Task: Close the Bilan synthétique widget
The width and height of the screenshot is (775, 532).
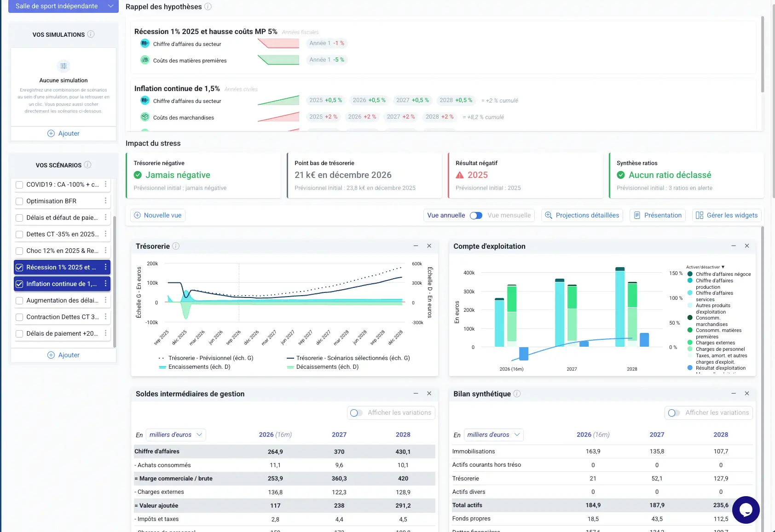Action: (x=747, y=394)
